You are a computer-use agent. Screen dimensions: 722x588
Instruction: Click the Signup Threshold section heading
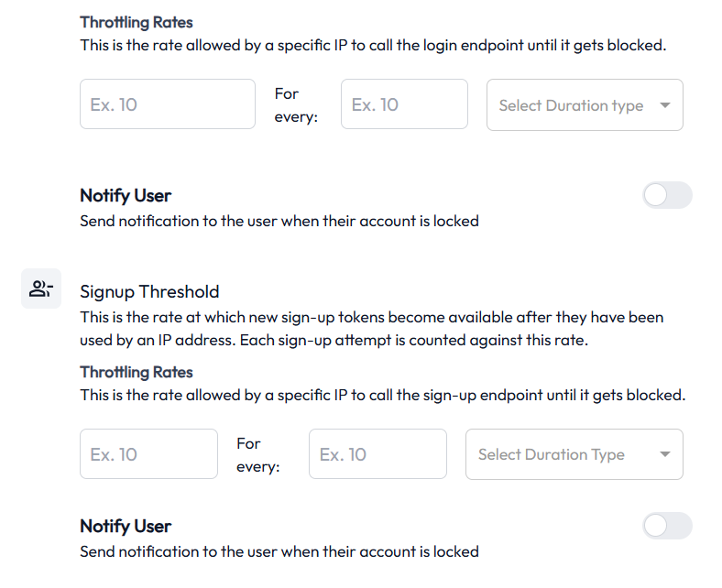(x=149, y=292)
